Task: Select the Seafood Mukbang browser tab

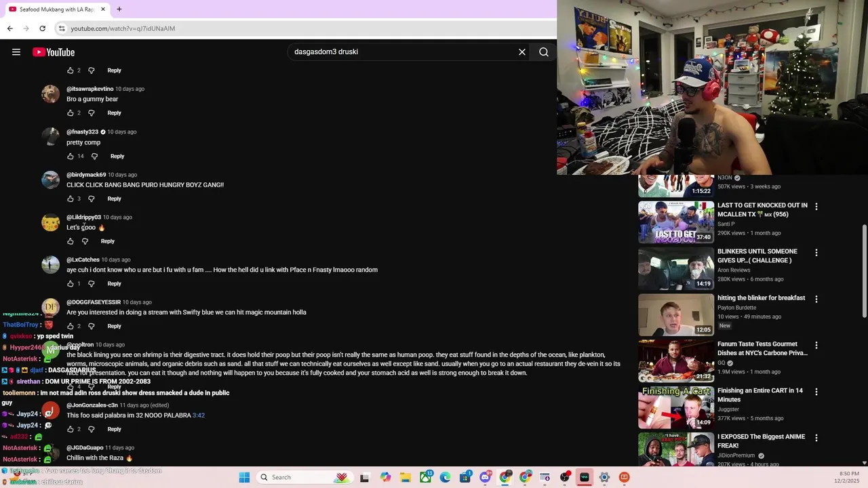Action: [56, 9]
